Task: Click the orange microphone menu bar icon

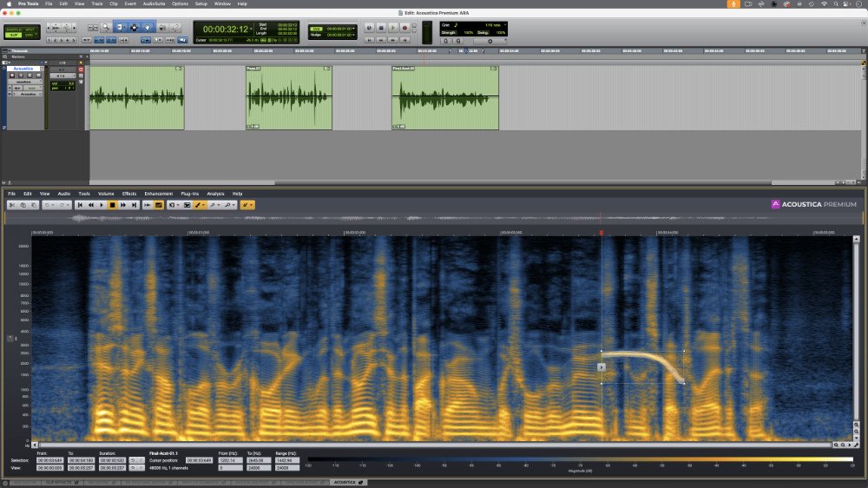Action: coord(733,3)
